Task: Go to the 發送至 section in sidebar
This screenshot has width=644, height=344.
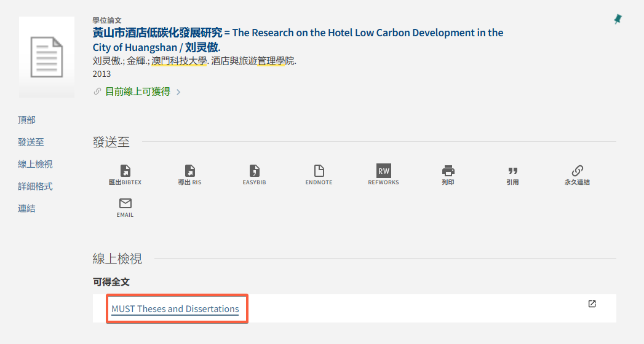Action: point(31,142)
